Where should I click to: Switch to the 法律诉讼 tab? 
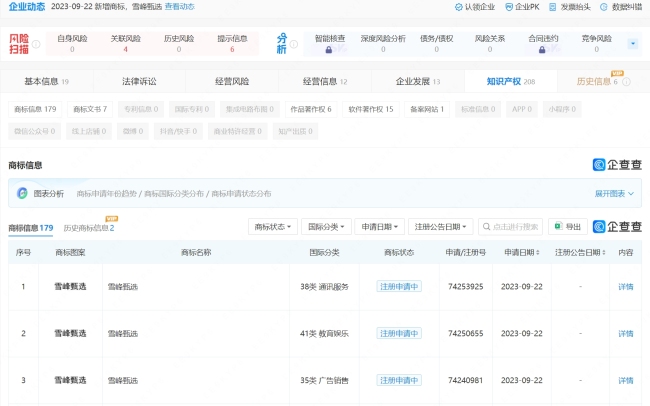[x=139, y=81]
